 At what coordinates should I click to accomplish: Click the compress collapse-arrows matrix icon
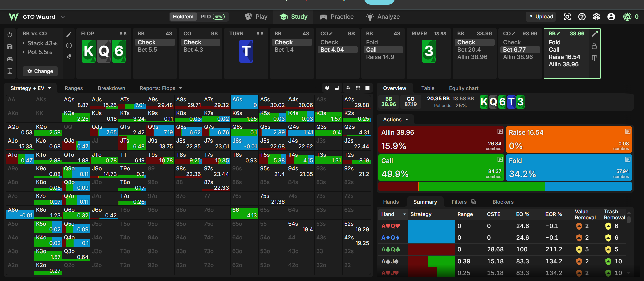click(348, 88)
